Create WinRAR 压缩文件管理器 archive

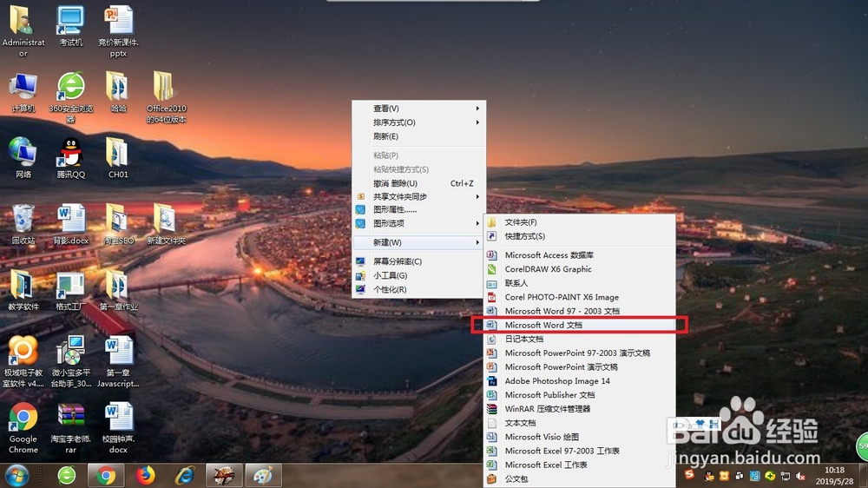pos(580,409)
